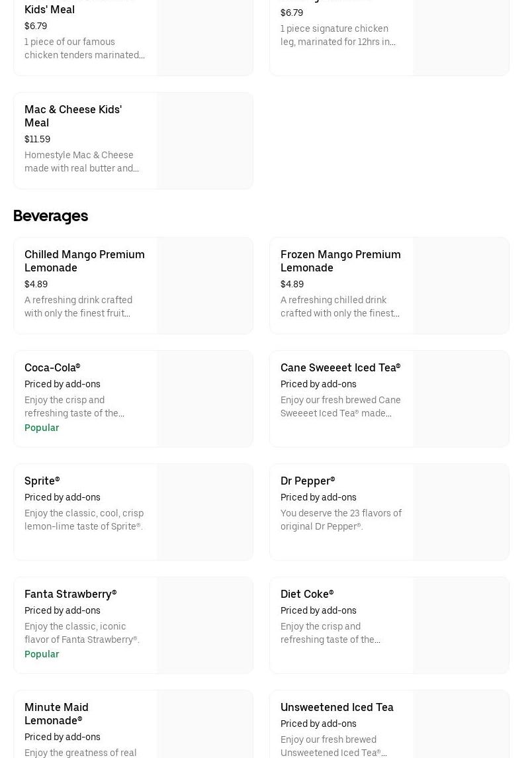
Task: Pick the Dr Pepper beverage title
Action: [x=308, y=481]
